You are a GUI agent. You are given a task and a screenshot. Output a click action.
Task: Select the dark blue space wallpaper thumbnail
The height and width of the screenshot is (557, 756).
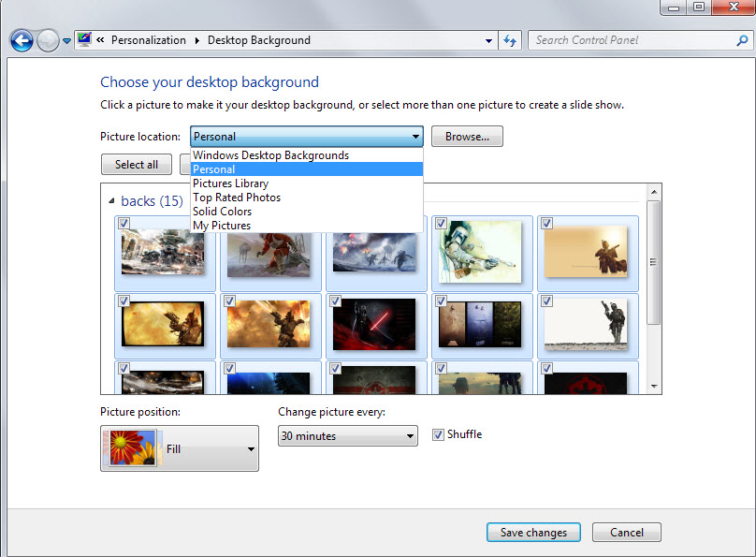point(269,384)
